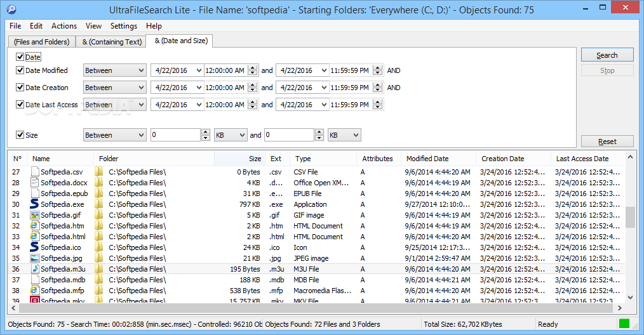Toggle the Date Creation checkbox
The width and height of the screenshot is (644, 335).
pos(20,87)
